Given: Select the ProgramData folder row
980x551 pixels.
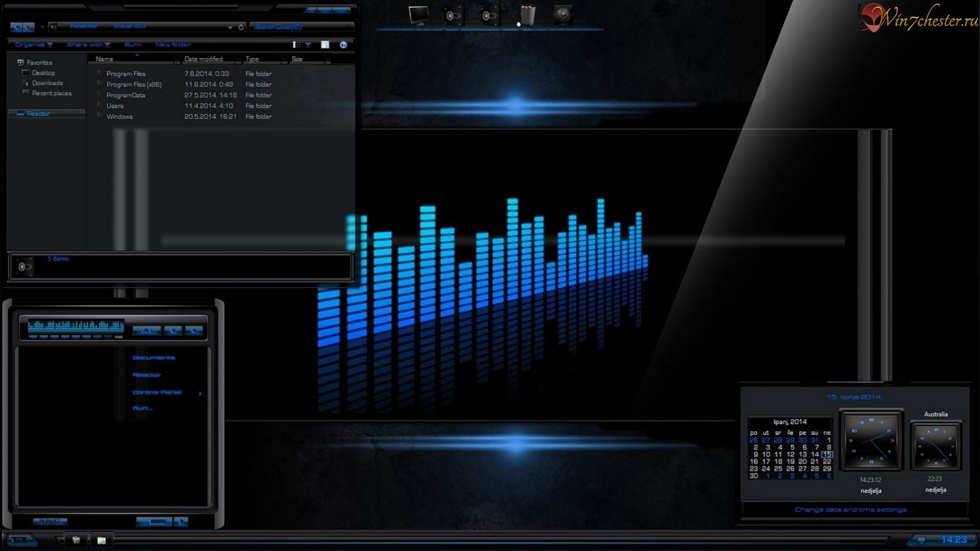Looking at the screenshot, I should click(125, 95).
